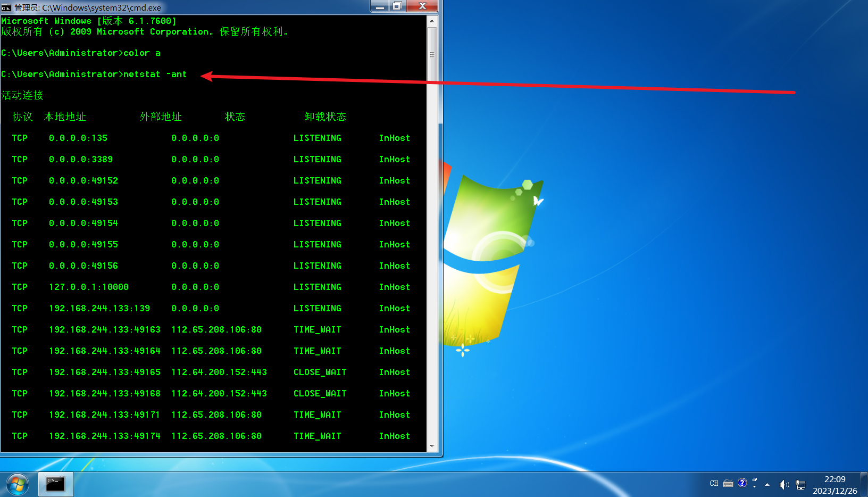Click the cmd.exe title bar text
868x497 pixels.
[x=88, y=7]
